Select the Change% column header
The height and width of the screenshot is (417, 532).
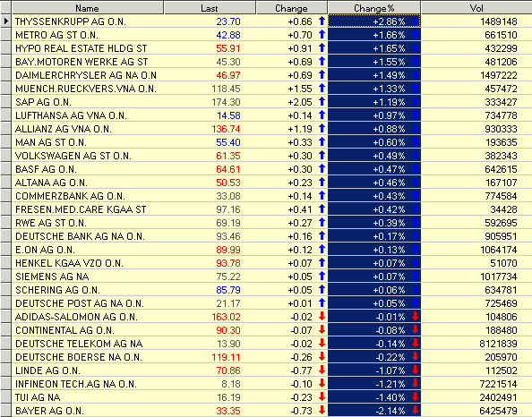click(374, 8)
